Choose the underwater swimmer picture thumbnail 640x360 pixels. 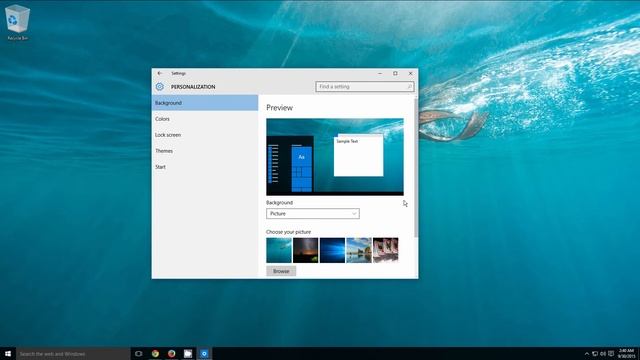click(279, 250)
